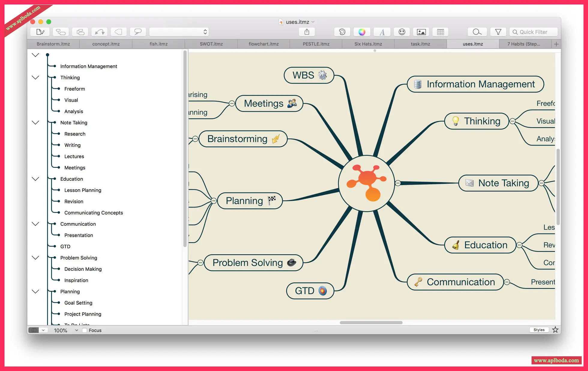Click the Quick Filter search field
Viewport: 588px width, 371px height.
click(533, 32)
